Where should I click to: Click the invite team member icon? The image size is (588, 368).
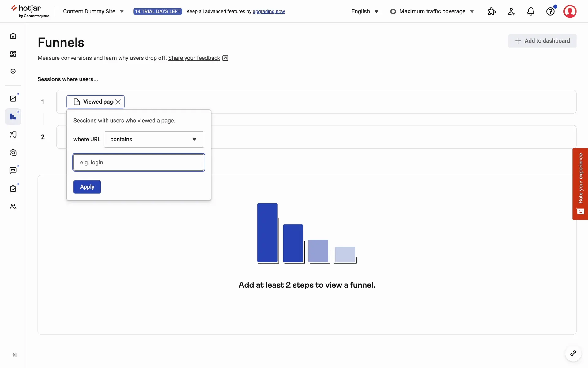[x=511, y=11]
